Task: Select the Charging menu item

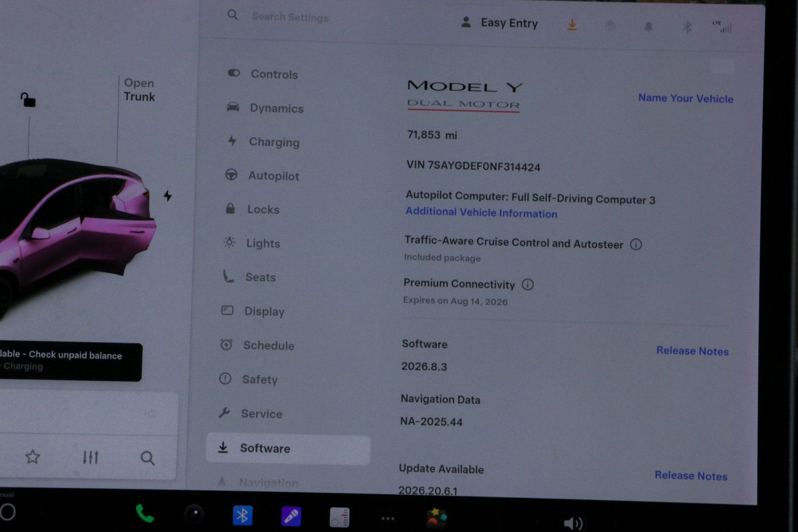Action: [262, 142]
